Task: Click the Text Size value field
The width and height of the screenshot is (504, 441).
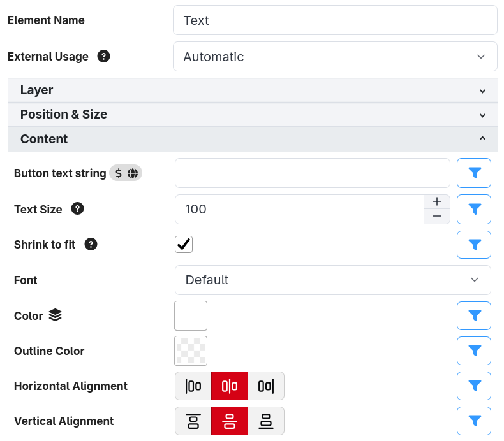Action: point(300,209)
